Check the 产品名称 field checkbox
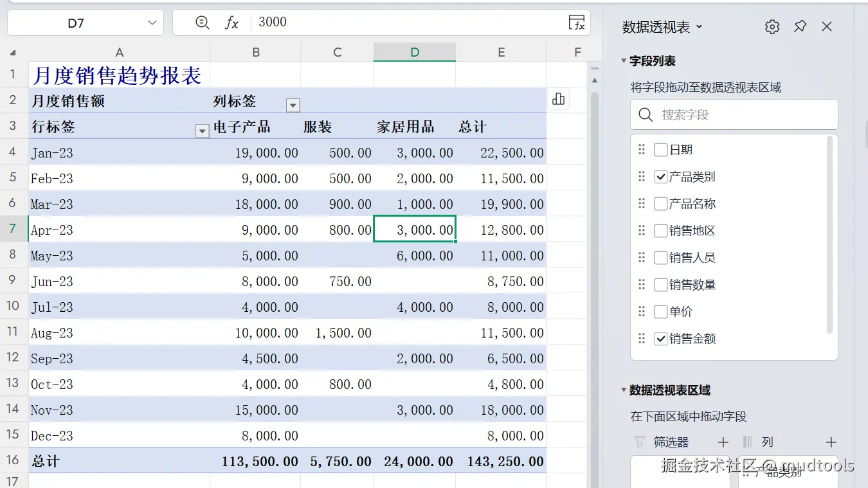This screenshot has width=868, height=488. pos(660,204)
